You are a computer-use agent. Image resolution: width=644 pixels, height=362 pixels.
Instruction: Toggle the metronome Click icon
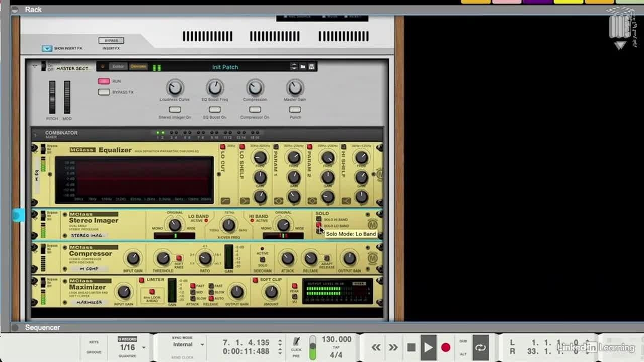(x=296, y=341)
